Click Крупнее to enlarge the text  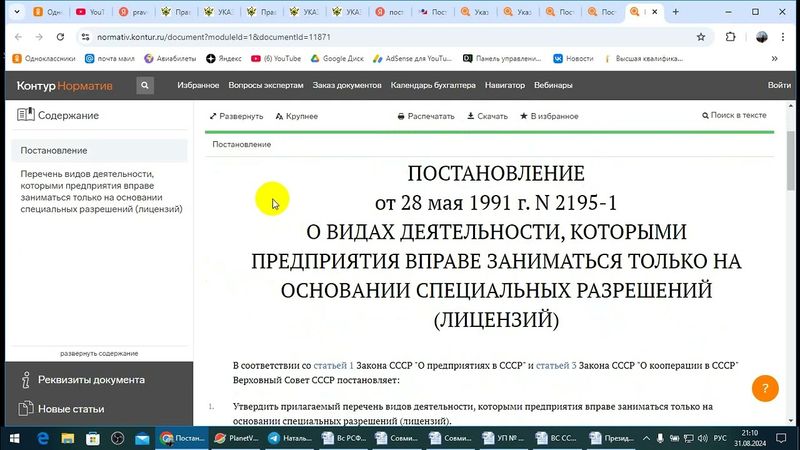(296, 116)
